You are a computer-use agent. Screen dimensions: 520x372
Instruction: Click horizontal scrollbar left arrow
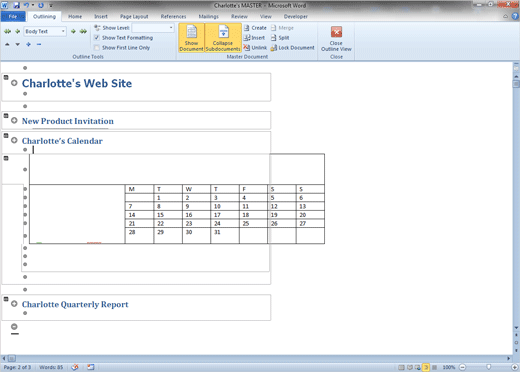coord(4,358)
